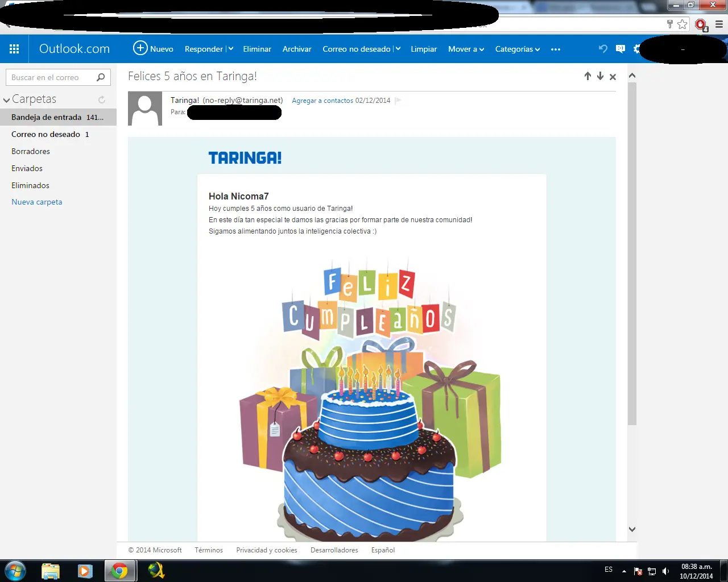Image resolution: width=728 pixels, height=582 pixels.
Task: Click the Responder button
Action: (x=204, y=49)
